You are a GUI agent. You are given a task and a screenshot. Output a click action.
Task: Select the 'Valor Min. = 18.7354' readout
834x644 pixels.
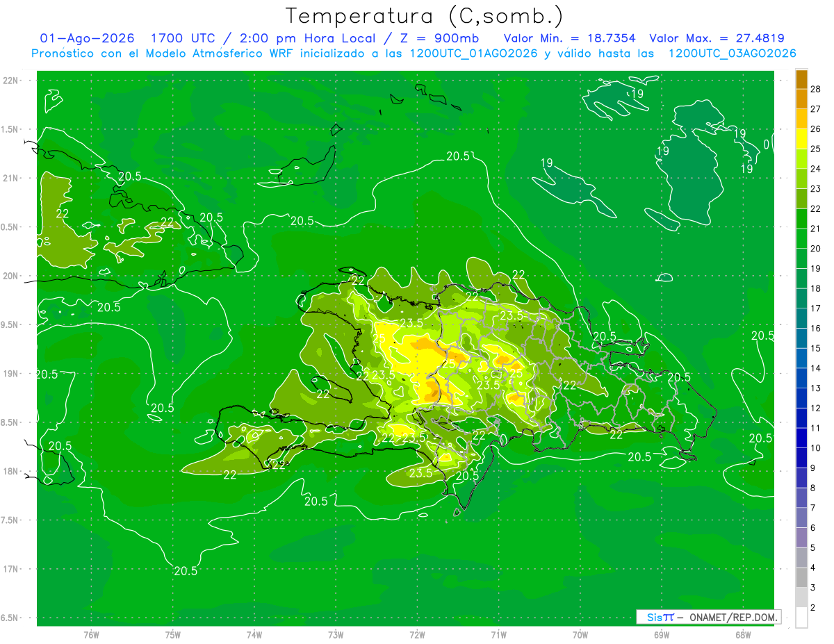[569, 38]
